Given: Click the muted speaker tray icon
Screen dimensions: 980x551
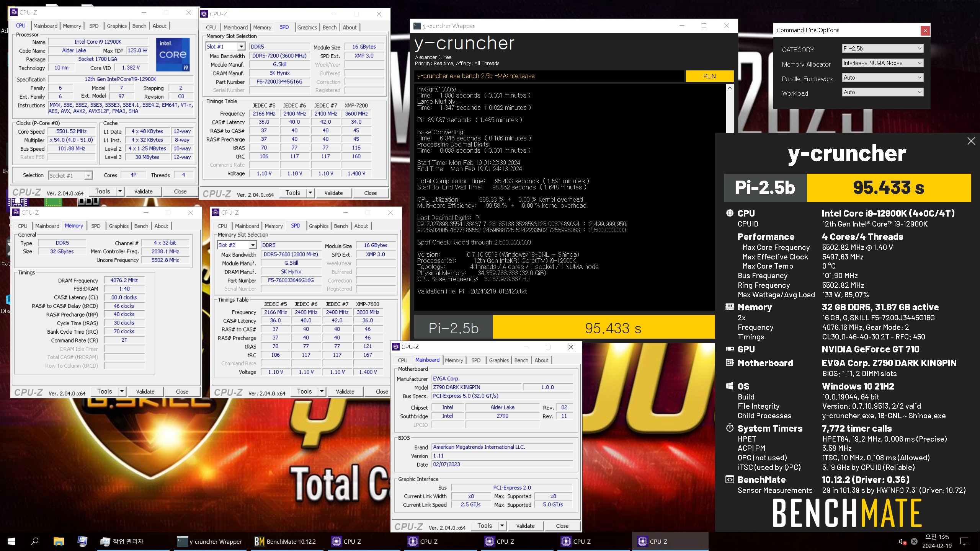Looking at the screenshot, I should (902, 541).
